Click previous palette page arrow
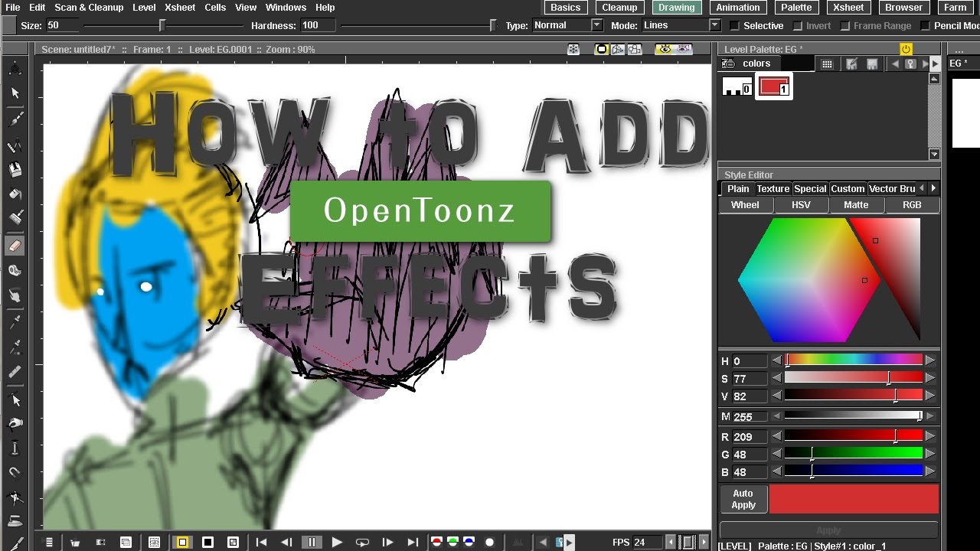The image size is (980, 551). [896, 64]
